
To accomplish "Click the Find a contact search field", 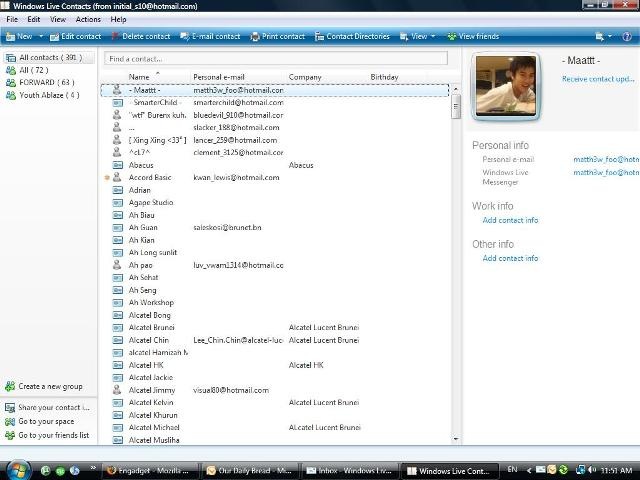I will (x=276, y=58).
